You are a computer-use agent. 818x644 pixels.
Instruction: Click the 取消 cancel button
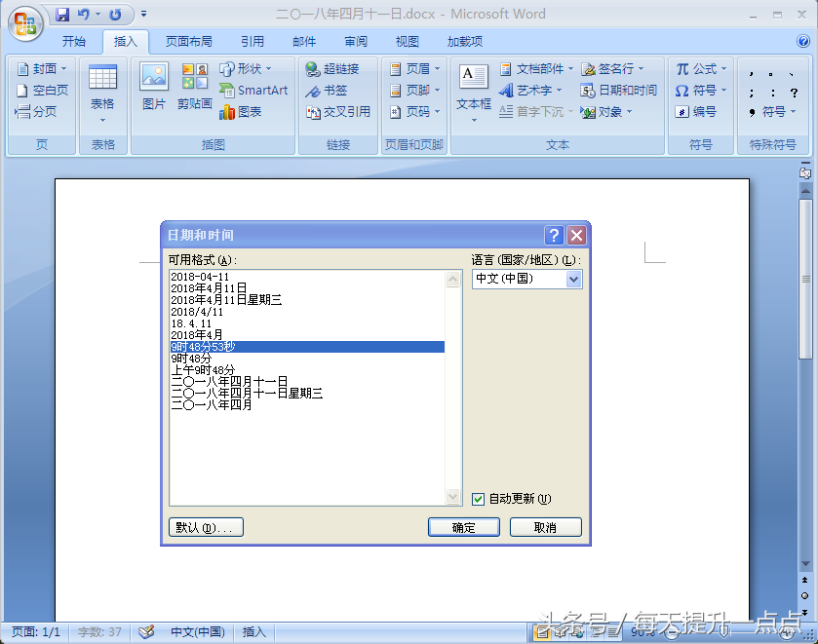pyautogui.click(x=546, y=527)
